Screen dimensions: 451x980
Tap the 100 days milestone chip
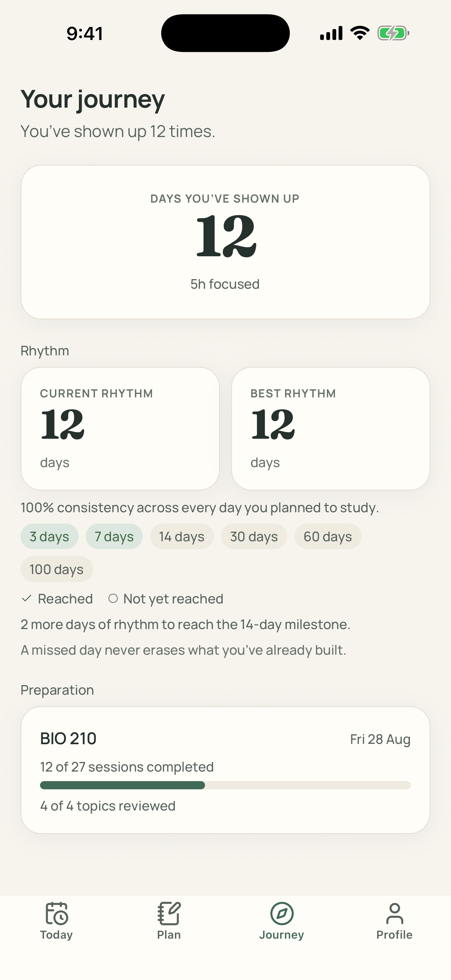[57, 569]
